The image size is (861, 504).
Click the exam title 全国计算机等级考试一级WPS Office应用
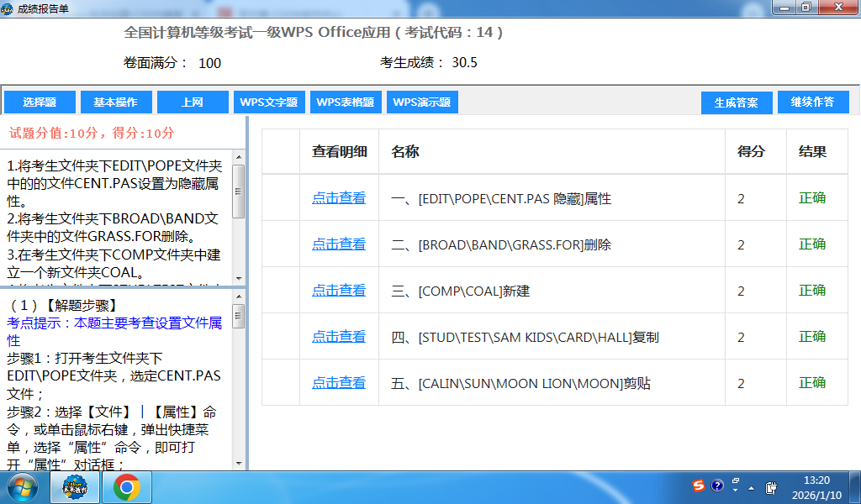pos(313,33)
